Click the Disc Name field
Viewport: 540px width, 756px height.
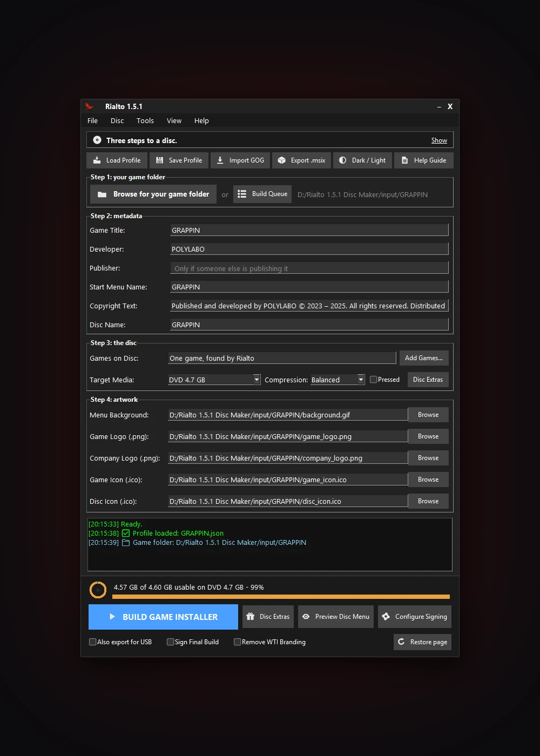pos(309,325)
